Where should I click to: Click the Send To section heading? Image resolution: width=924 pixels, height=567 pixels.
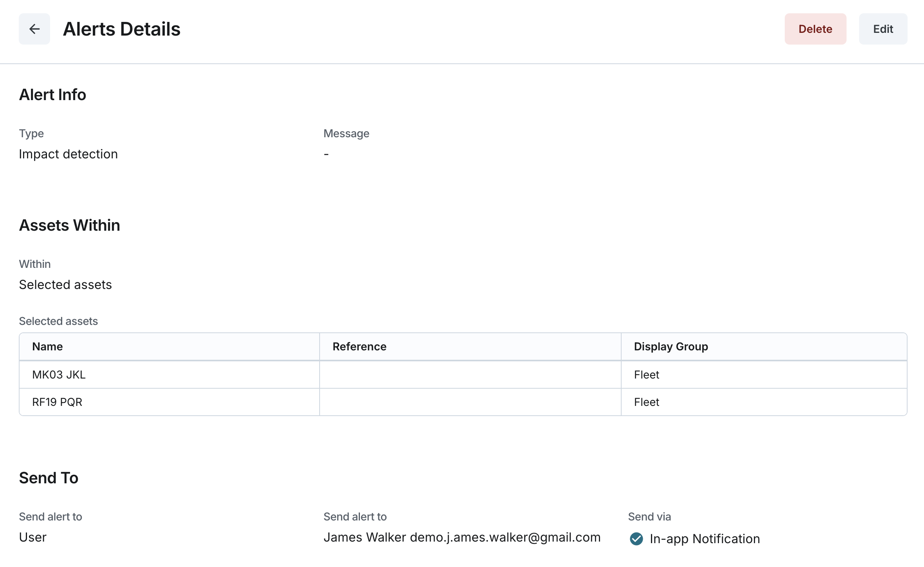click(49, 478)
